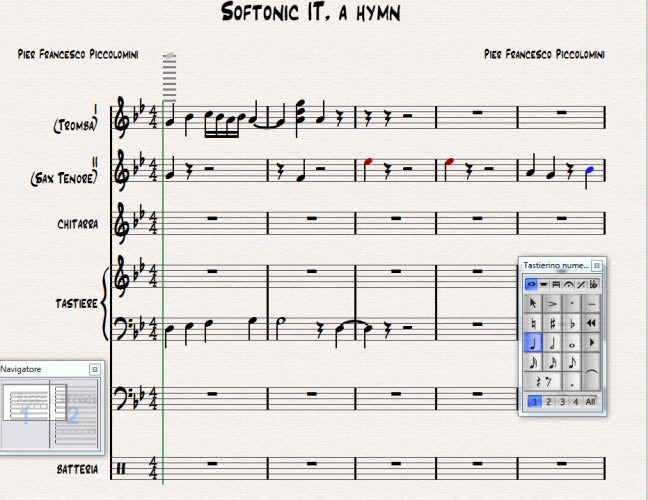Select the half note value on keypad
The image size is (648, 500).
click(x=552, y=343)
